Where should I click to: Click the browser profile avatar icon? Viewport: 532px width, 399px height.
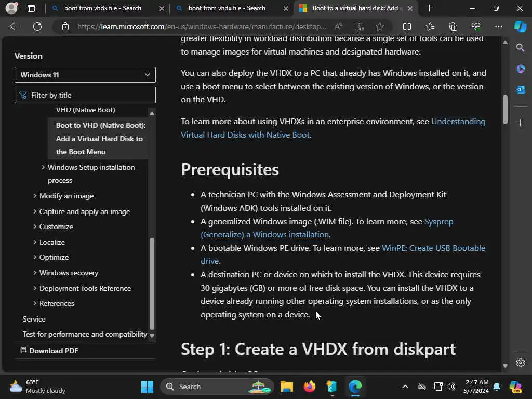[11, 8]
